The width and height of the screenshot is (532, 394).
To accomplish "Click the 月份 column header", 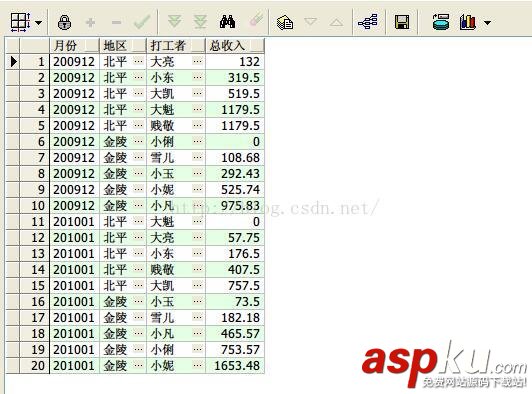I will point(75,45).
